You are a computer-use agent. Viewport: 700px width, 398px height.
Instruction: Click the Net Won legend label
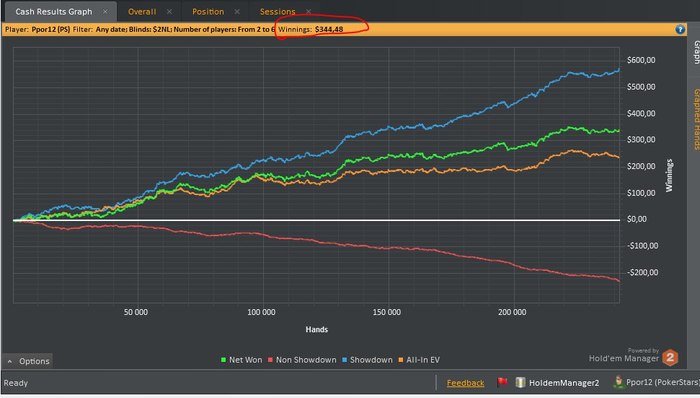coord(246,360)
